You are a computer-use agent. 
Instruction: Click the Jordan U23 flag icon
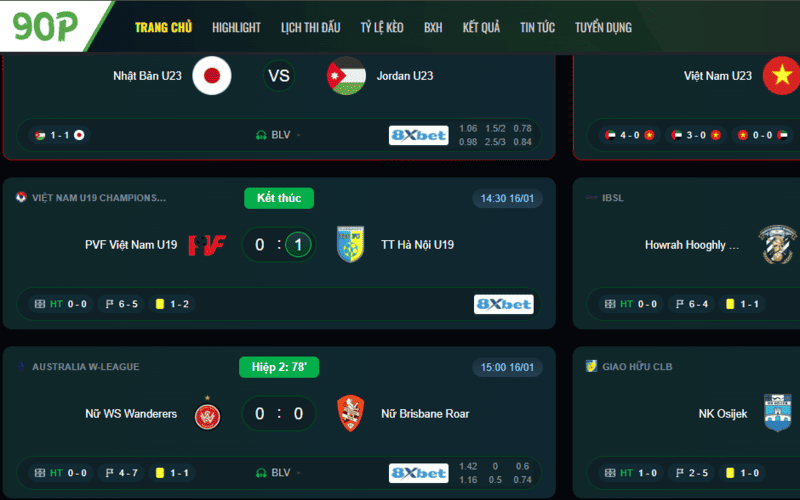(x=346, y=76)
